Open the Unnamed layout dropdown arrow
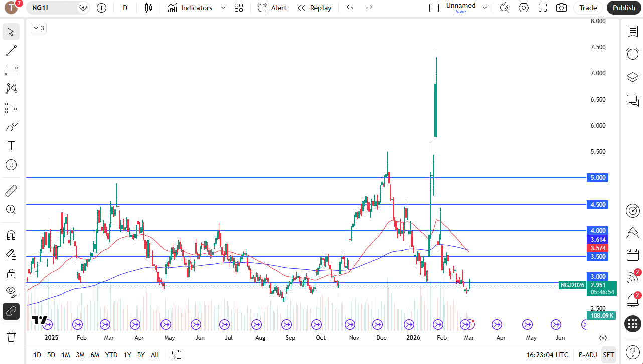This screenshot has height=364, width=643. click(x=485, y=8)
